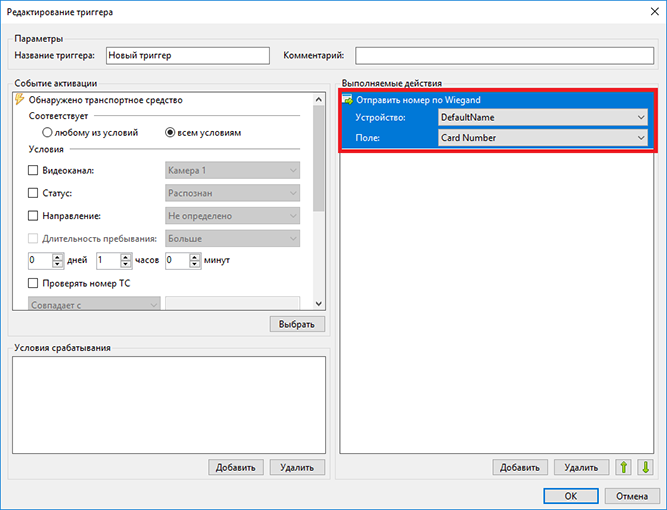This screenshot has height=510, width=667.
Task: Click the Wiegand send action icon
Action: 348,100
